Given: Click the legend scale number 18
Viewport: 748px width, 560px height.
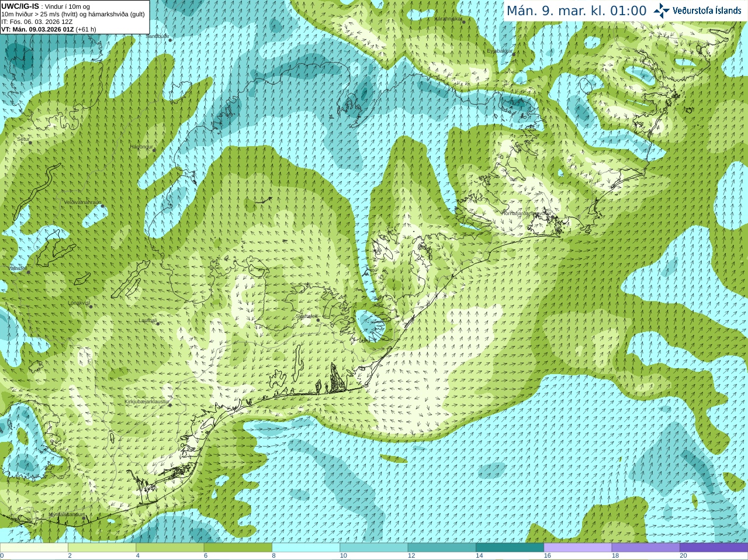Looking at the screenshot, I should pos(615,556).
